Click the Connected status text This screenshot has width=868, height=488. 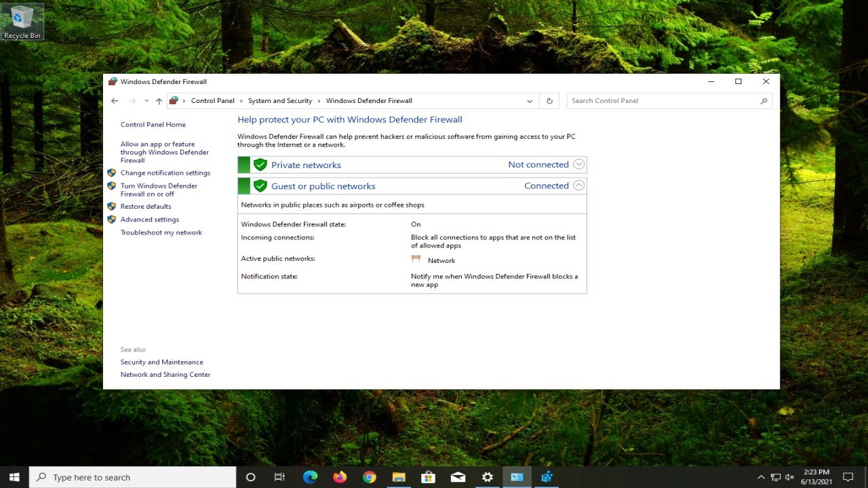[x=547, y=186]
